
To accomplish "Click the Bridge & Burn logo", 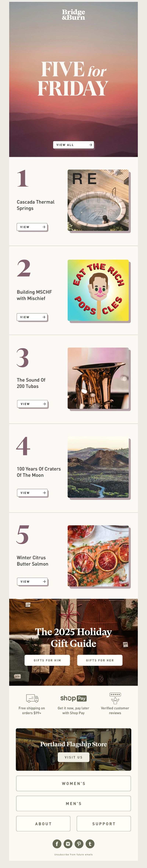I will (x=73, y=15).
